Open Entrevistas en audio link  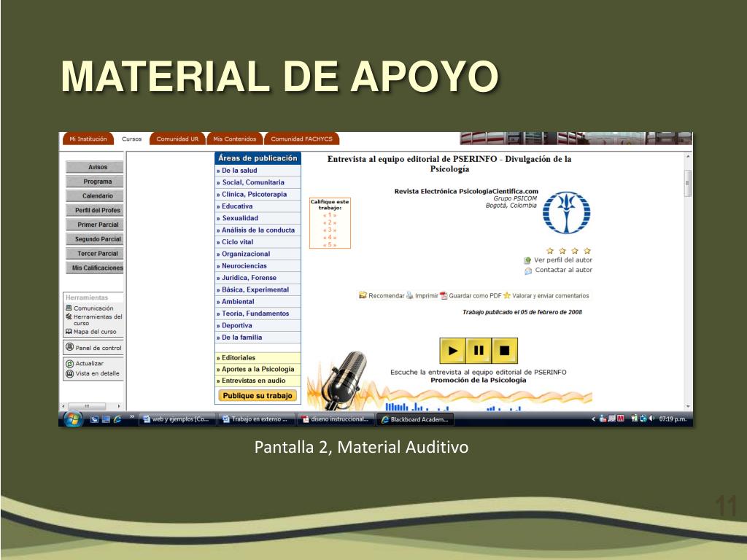click(x=258, y=381)
